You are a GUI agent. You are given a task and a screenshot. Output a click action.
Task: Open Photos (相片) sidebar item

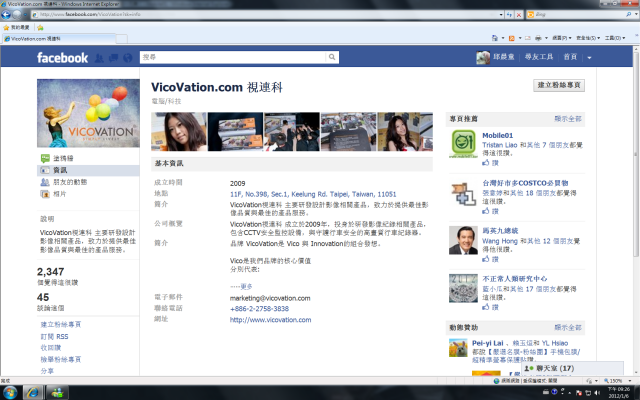tap(59, 194)
